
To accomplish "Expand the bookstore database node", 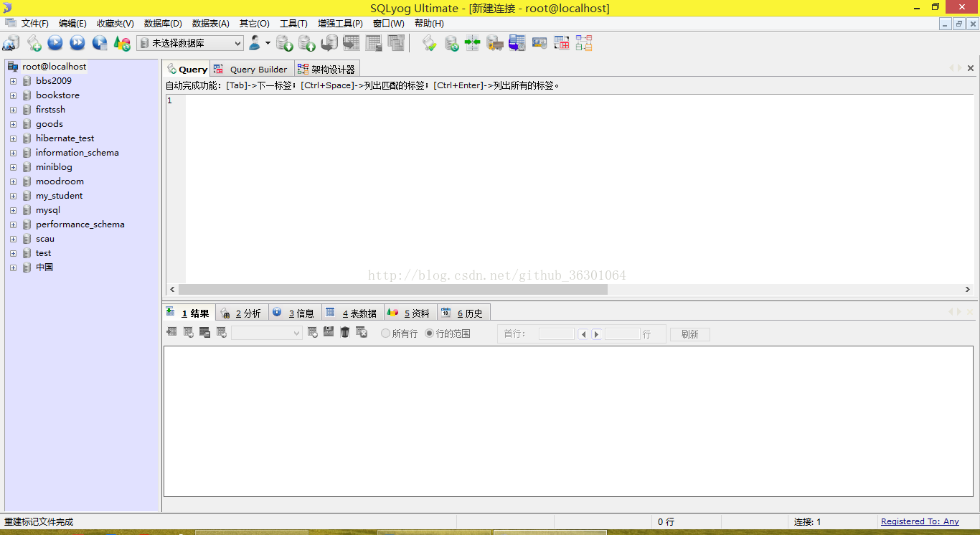I will point(13,95).
